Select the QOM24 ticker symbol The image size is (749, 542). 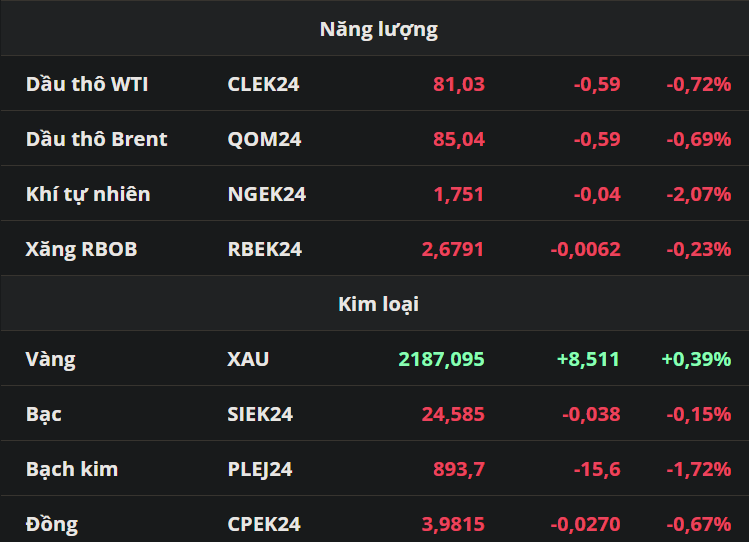264,139
